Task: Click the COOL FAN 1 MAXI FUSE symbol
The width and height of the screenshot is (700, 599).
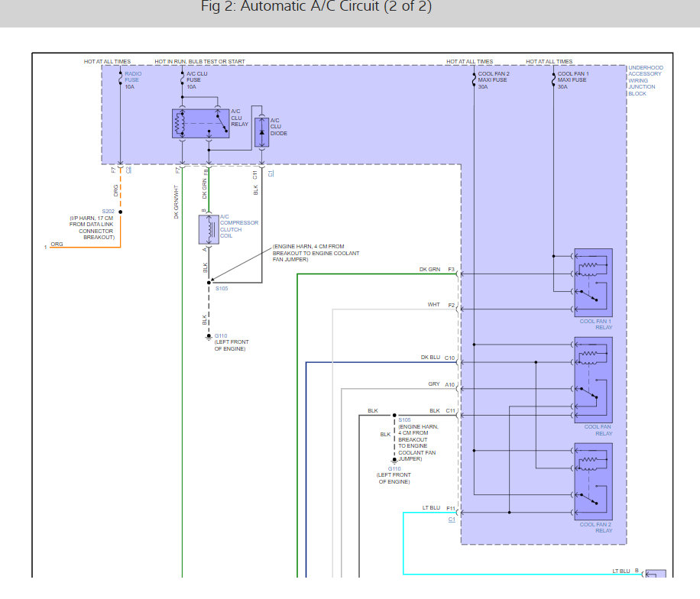Action: 553,79
